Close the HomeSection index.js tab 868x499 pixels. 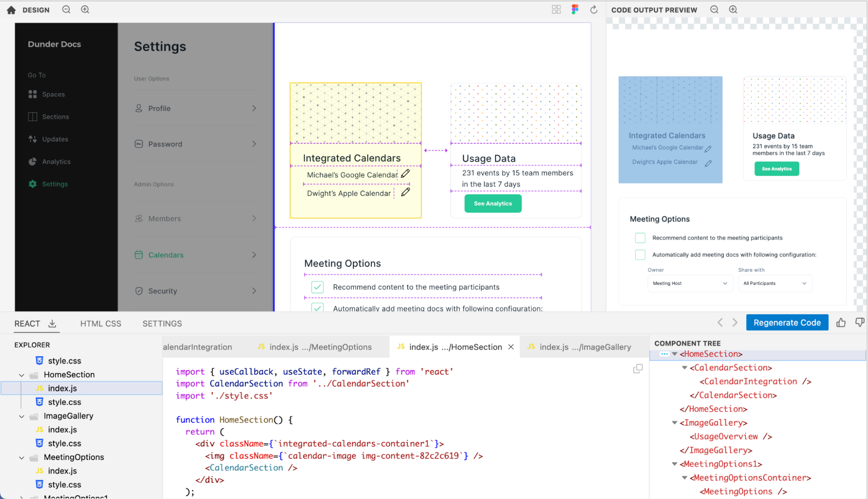pos(511,347)
